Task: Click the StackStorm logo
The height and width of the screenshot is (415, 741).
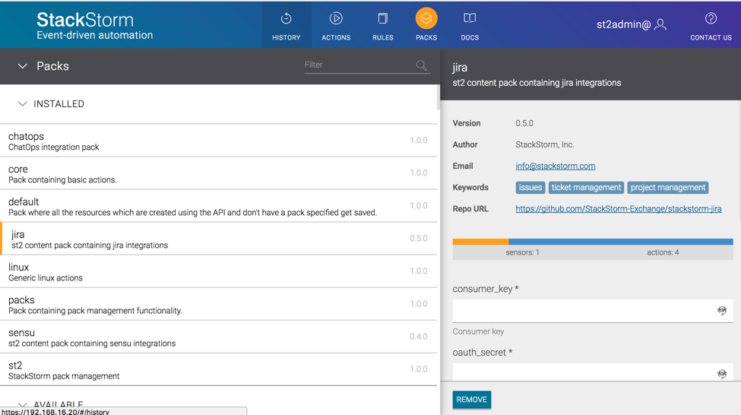Action: coord(95,26)
